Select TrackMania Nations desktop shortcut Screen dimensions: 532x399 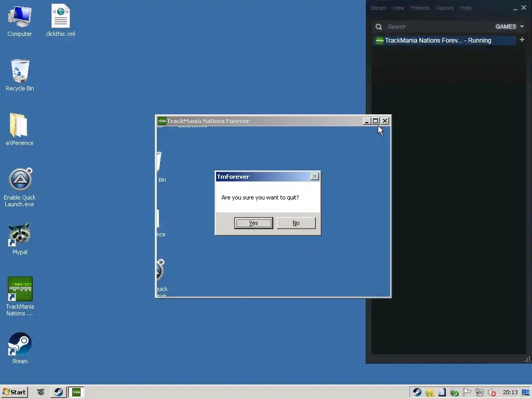coord(20,296)
